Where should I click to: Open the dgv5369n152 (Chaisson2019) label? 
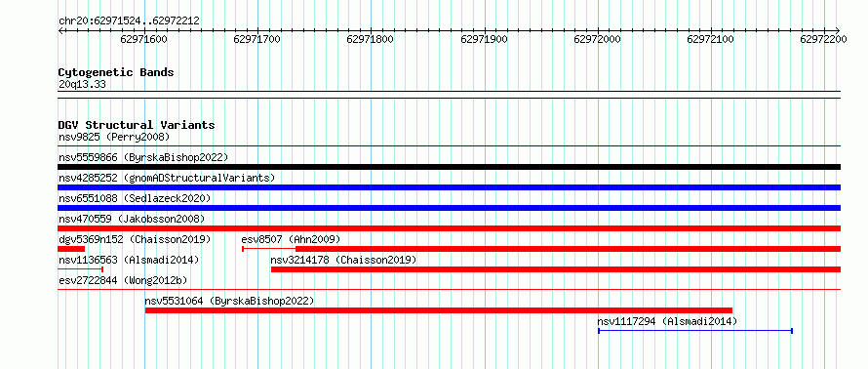click(x=135, y=239)
